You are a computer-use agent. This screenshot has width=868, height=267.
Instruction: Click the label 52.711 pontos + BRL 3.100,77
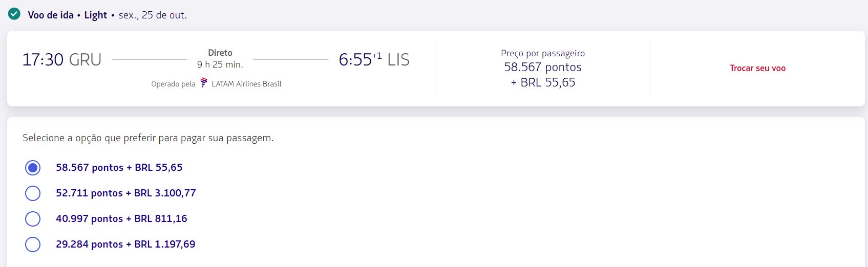coord(126,193)
